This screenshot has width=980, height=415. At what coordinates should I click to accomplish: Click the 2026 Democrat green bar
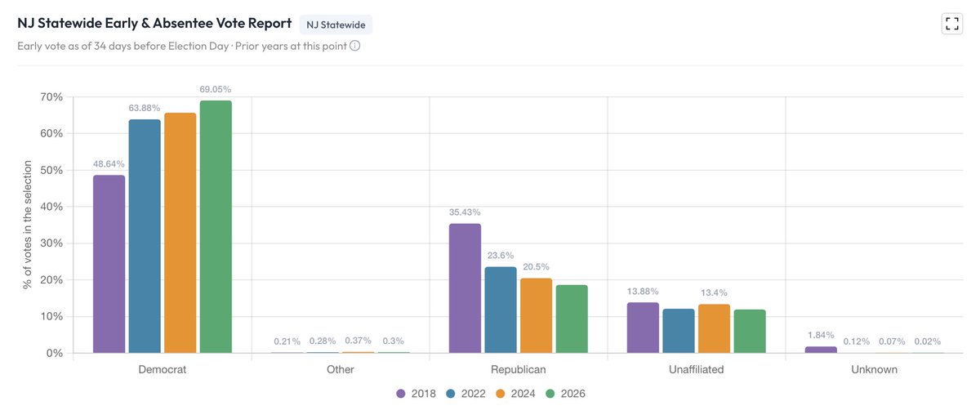(216, 227)
